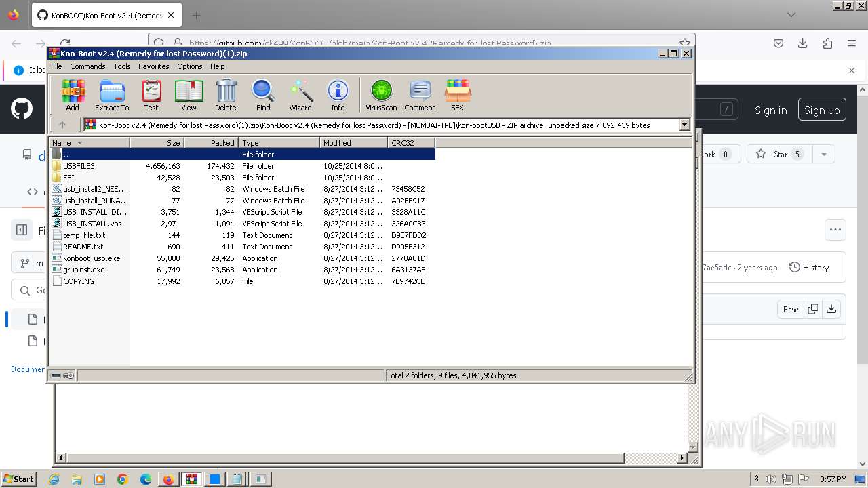The width and height of the screenshot is (868, 488).
Task: Open the History link on GitHub
Action: [x=809, y=268]
